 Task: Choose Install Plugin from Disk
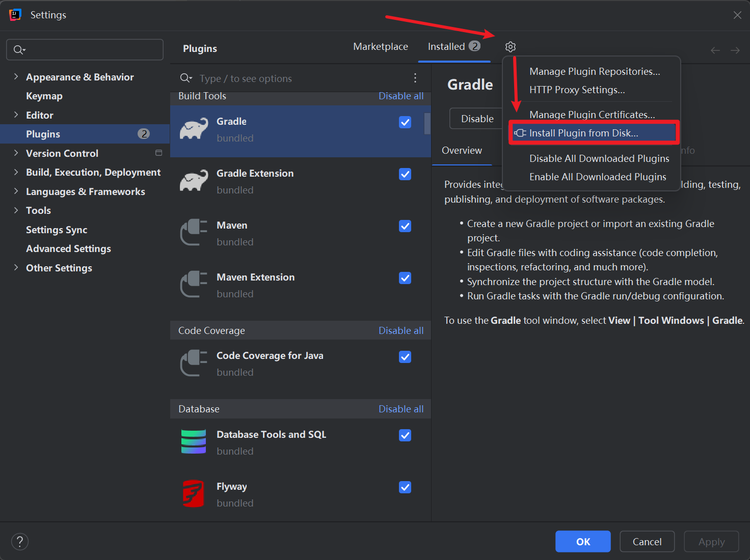(x=593, y=133)
